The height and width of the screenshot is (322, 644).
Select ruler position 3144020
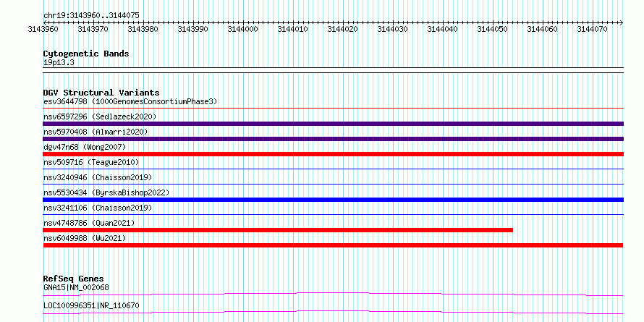click(x=342, y=29)
